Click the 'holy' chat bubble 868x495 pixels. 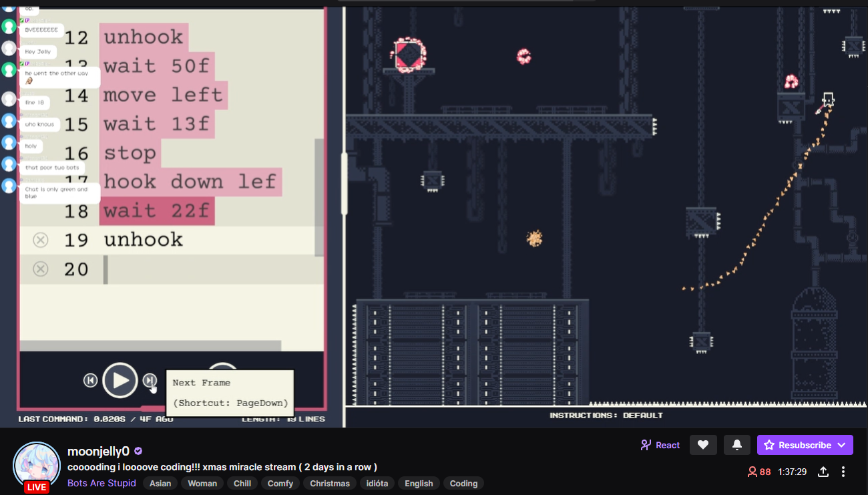(x=31, y=146)
